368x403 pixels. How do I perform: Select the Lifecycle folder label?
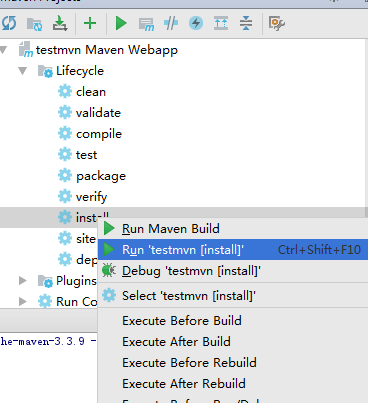pos(80,71)
